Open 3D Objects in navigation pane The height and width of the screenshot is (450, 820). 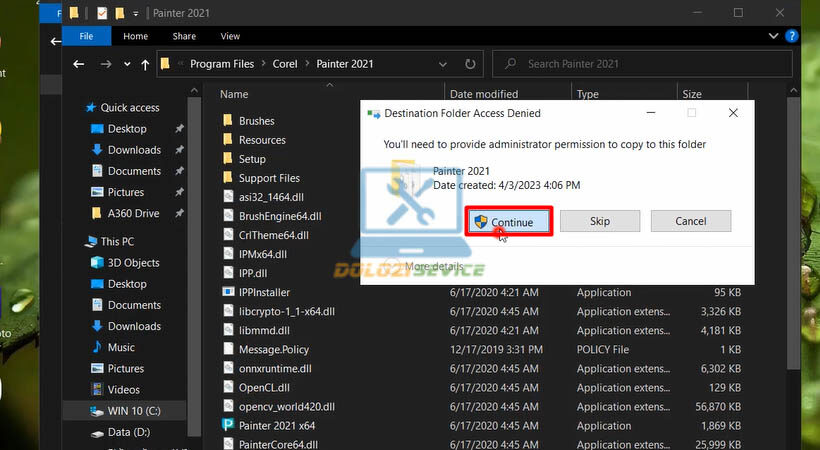pyautogui.click(x=133, y=263)
